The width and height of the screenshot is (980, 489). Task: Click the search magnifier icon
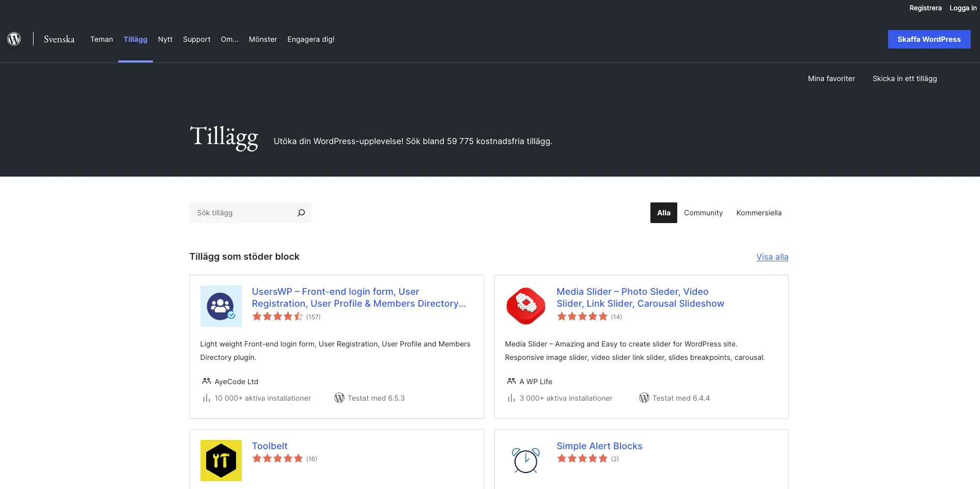tap(301, 213)
